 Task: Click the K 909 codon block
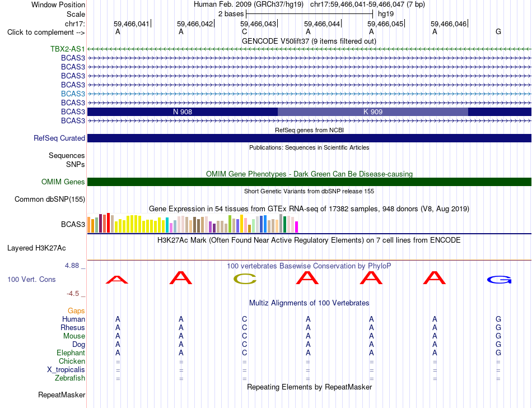373,112
